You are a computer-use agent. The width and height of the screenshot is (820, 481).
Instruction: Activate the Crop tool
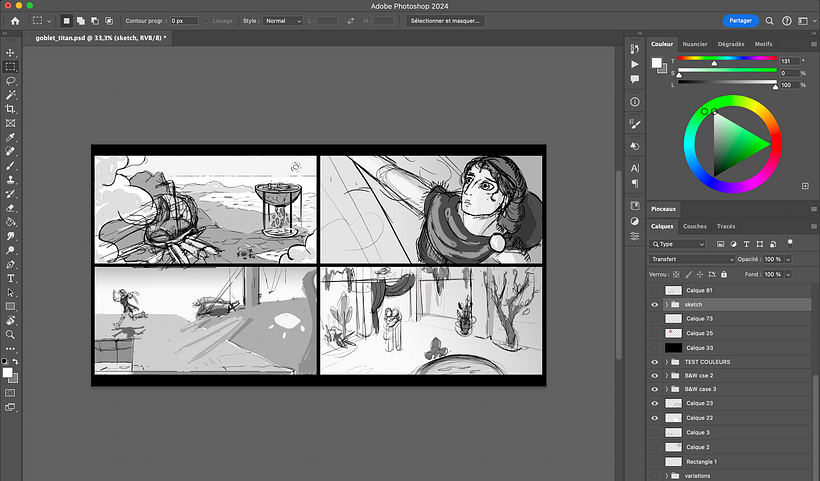point(10,108)
